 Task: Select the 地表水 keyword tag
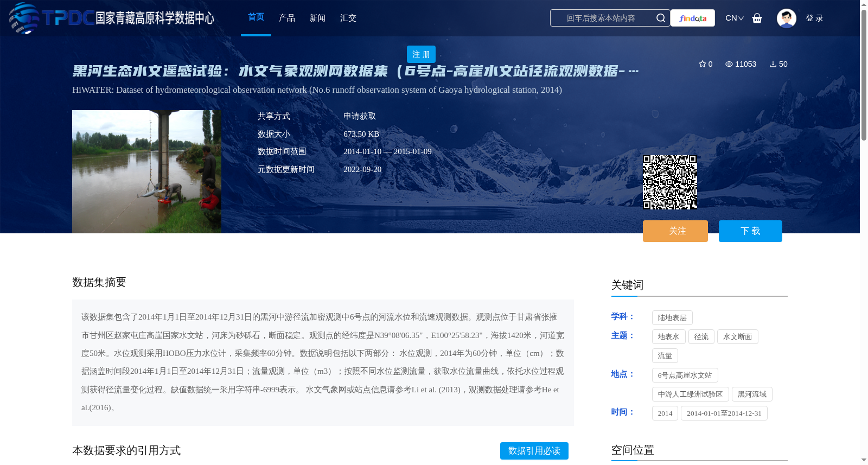[x=669, y=337]
